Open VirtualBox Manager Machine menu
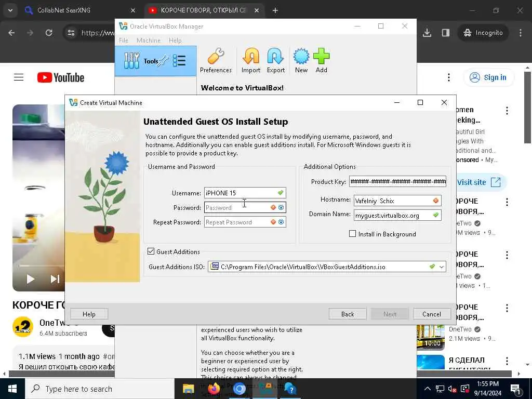This screenshot has width=532, height=399. pos(148,41)
